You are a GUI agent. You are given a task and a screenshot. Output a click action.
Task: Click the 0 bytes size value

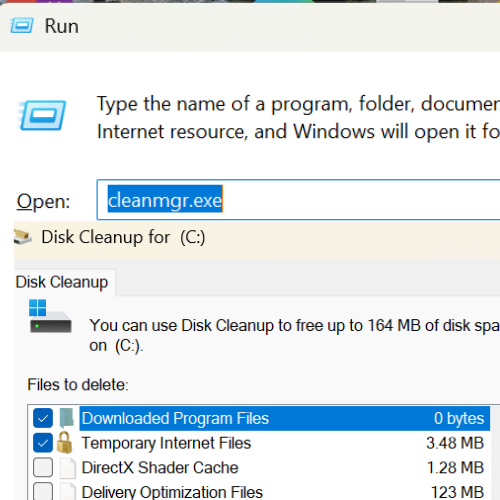(x=459, y=418)
